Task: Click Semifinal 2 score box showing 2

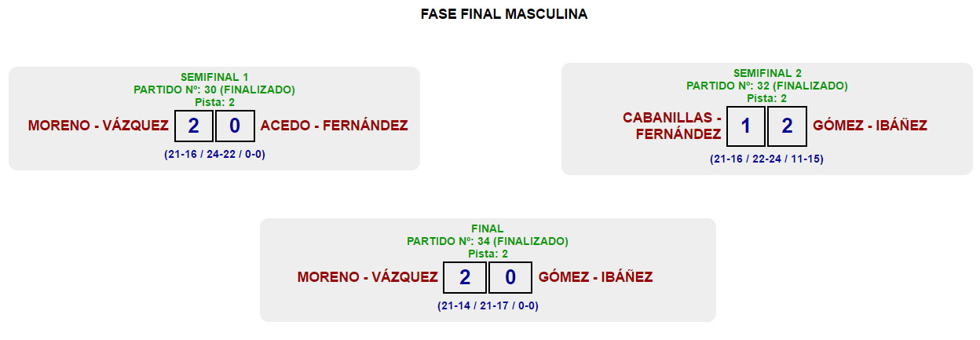Action: click(x=787, y=126)
